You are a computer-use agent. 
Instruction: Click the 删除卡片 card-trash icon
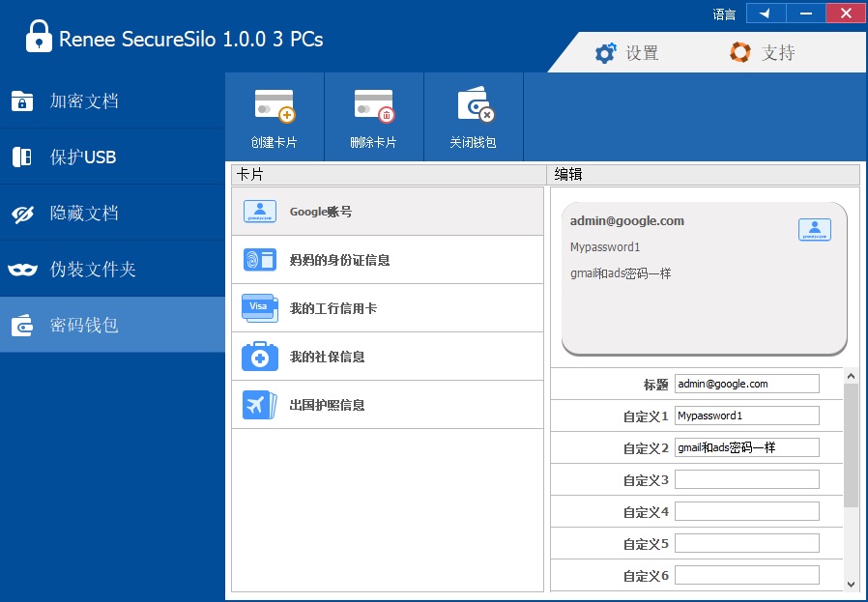[x=374, y=105]
